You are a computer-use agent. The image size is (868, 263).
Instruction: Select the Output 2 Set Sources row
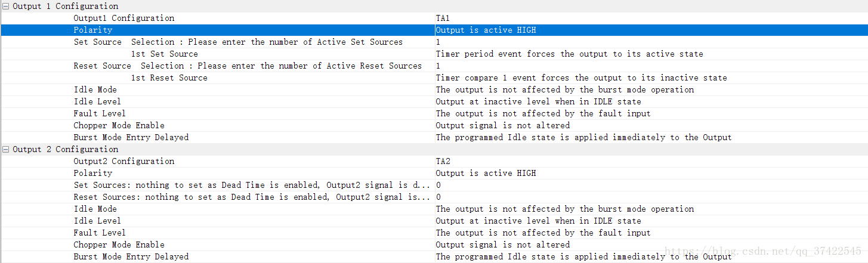pos(434,185)
